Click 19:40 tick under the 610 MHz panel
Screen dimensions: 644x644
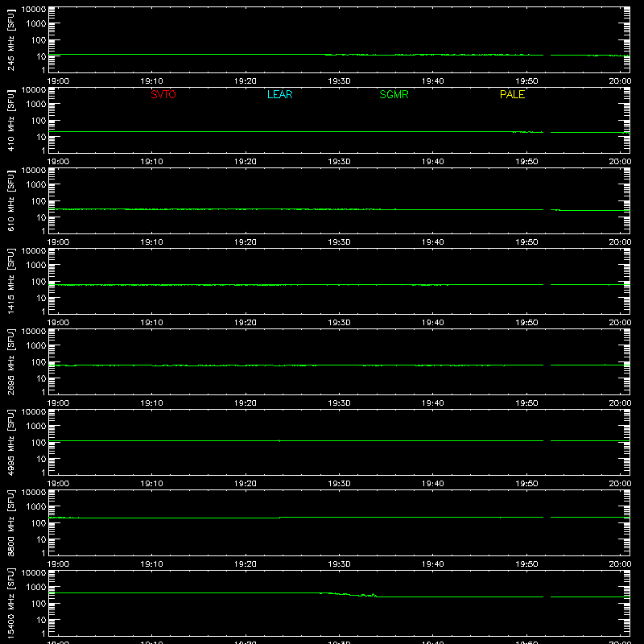[433, 242]
